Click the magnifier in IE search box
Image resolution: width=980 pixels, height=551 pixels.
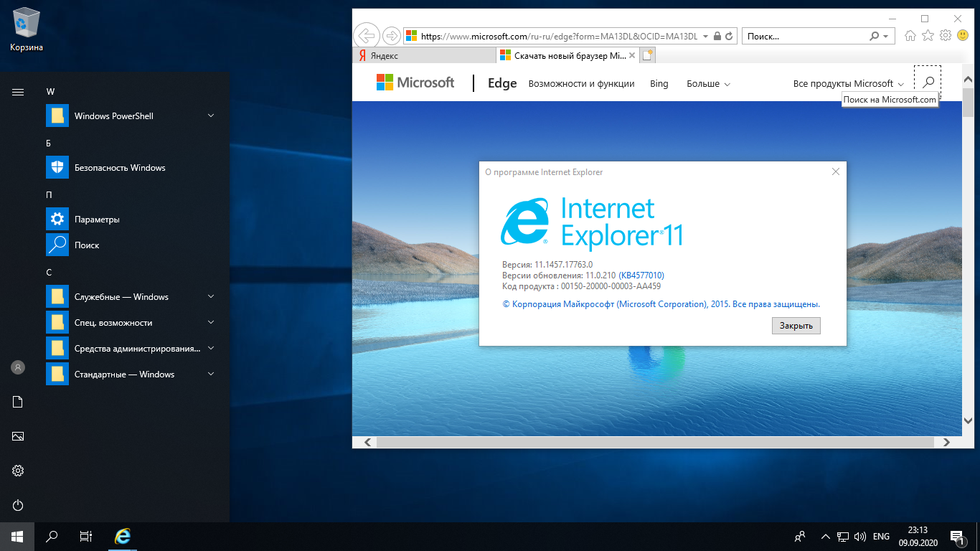(x=874, y=36)
